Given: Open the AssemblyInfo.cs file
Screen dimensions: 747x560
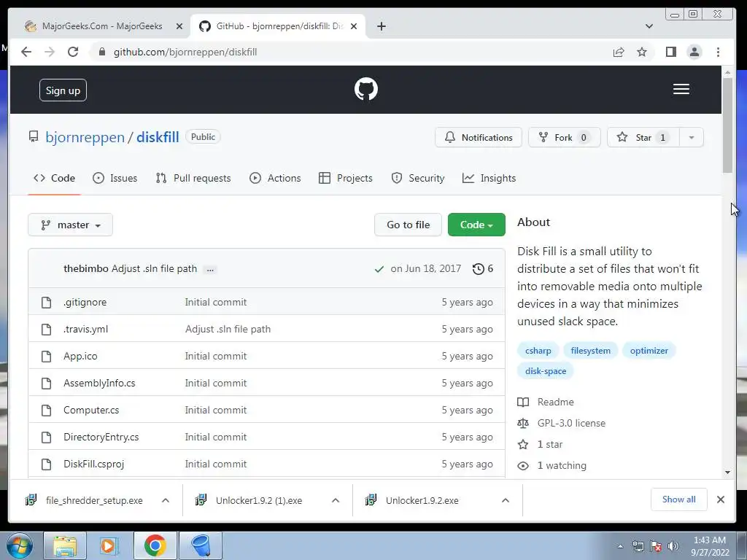Looking at the screenshot, I should 99,384.
